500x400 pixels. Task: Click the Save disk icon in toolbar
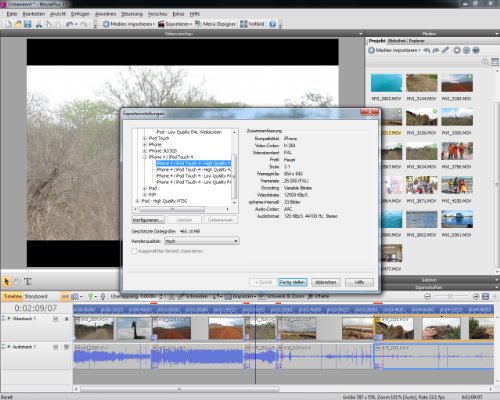27,24
